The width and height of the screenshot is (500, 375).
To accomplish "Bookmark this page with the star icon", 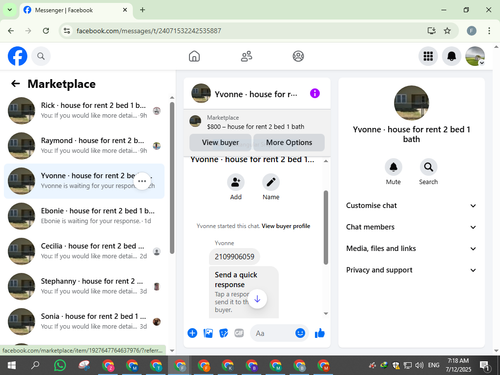I will (x=447, y=31).
